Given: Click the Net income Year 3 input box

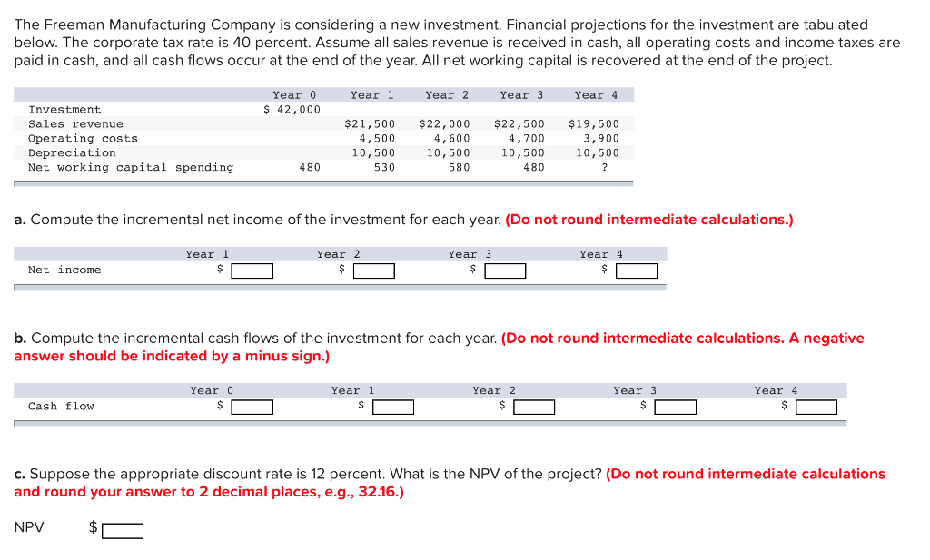Looking at the screenshot, I should 506,270.
